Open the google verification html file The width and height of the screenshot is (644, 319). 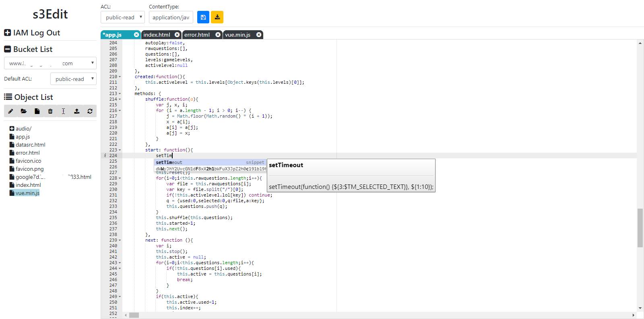point(53,177)
